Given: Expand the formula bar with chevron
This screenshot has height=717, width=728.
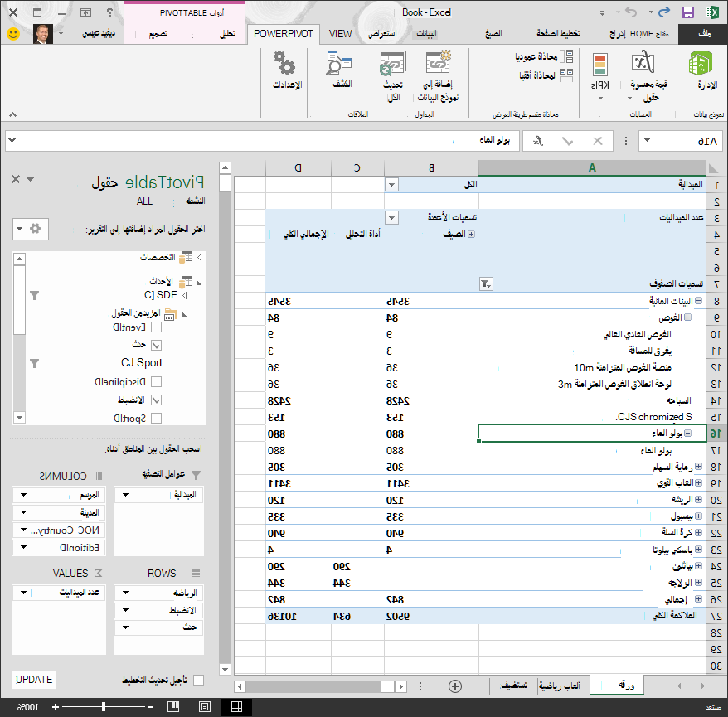Looking at the screenshot, I should click(x=12, y=140).
